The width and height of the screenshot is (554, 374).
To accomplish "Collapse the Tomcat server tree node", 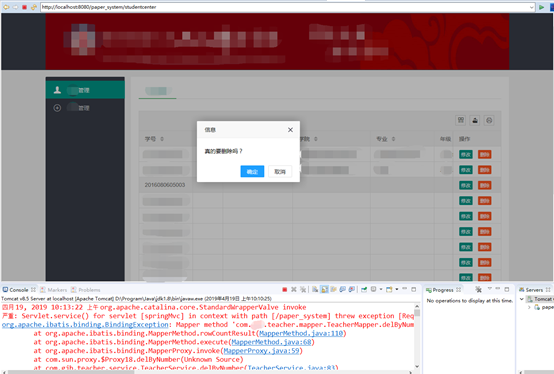I will (x=521, y=299).
